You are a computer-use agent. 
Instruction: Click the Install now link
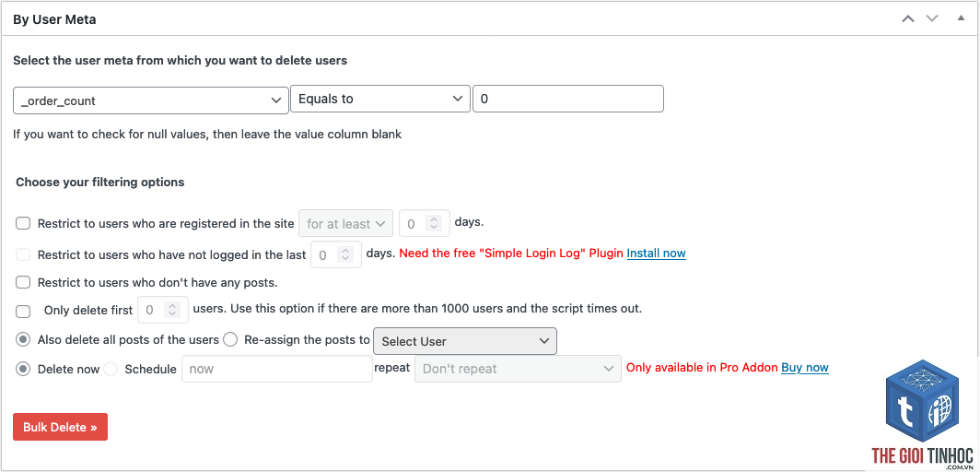[x=656, y=254]
